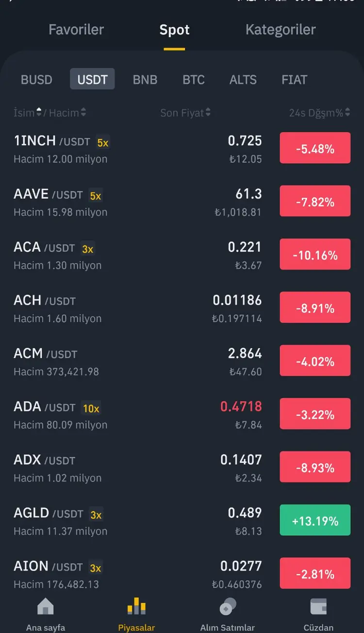Sort by Son Fiyat column
This screenshot has width=364, height=633.
[185, 113]
